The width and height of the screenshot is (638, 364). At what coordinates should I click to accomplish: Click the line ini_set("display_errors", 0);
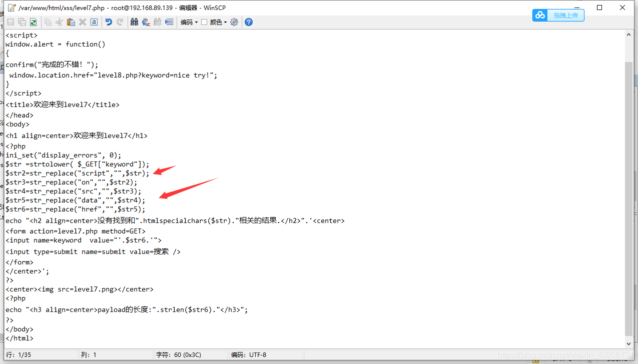click(x=64, y=155)
